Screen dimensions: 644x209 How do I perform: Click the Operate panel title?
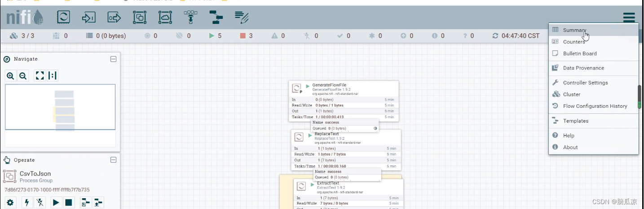click(x=24, y=160)
